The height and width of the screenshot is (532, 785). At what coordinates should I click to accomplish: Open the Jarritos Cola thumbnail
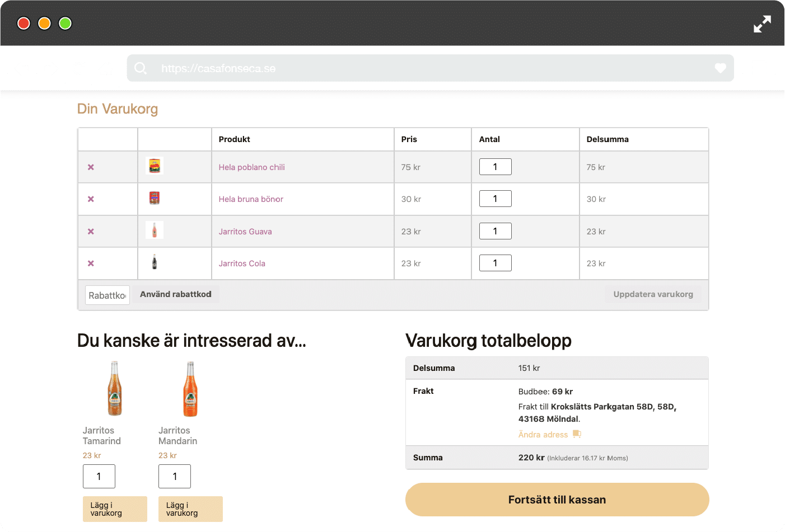pyautogui.click(x=155, y=262)
